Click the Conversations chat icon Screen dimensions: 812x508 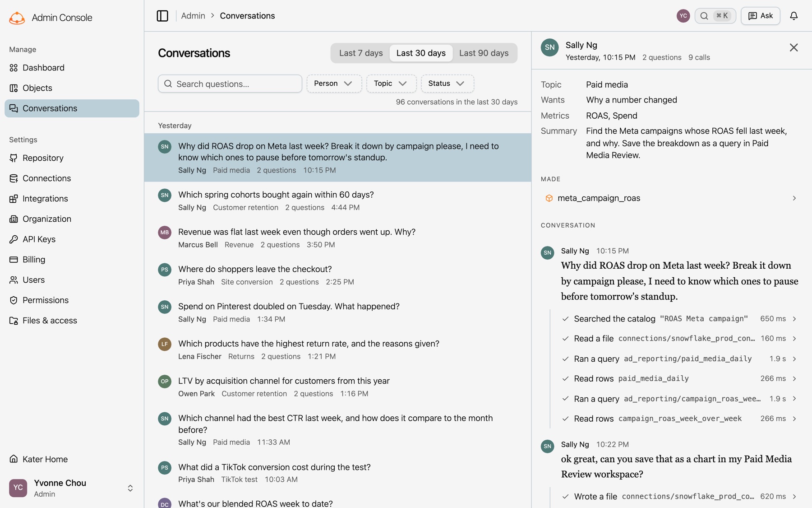14,108
